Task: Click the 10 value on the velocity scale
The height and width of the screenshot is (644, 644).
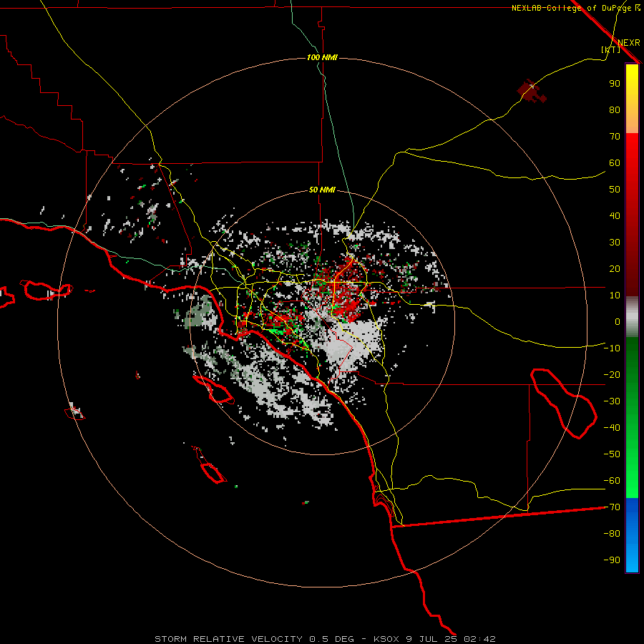Action: point(615,296)
